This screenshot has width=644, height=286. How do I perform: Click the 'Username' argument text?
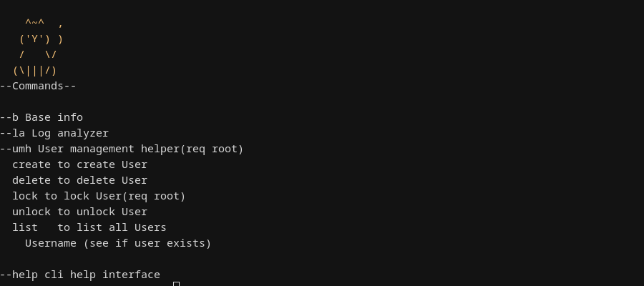pos(50,243)
